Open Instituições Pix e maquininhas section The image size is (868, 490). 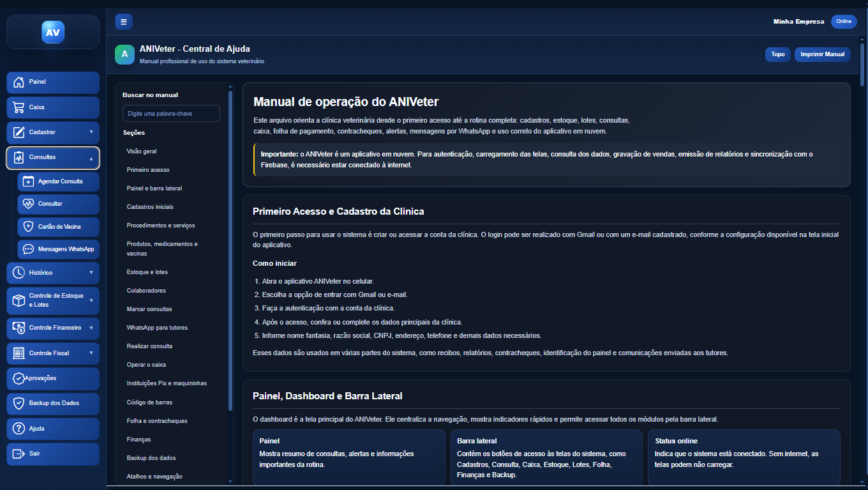click(x=167, y=383)
